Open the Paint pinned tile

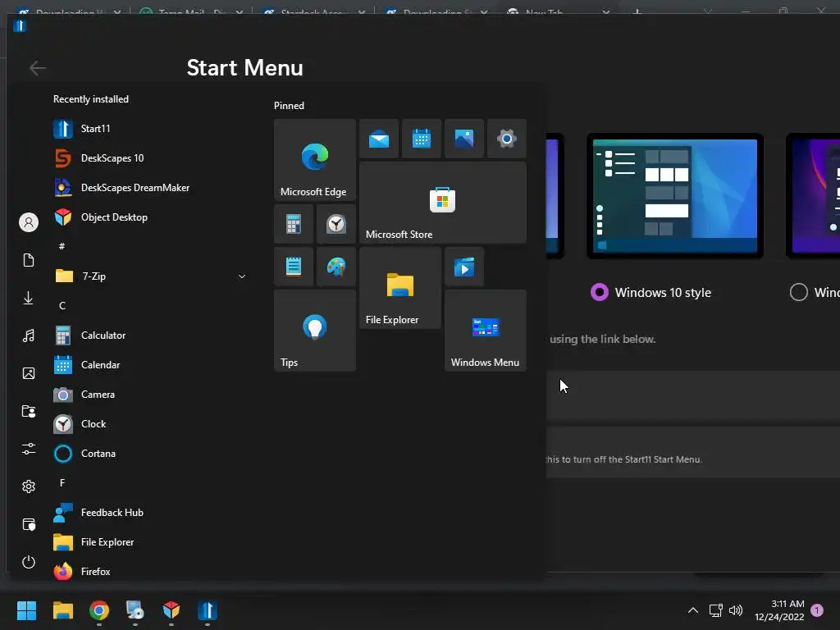coord(336,267)
